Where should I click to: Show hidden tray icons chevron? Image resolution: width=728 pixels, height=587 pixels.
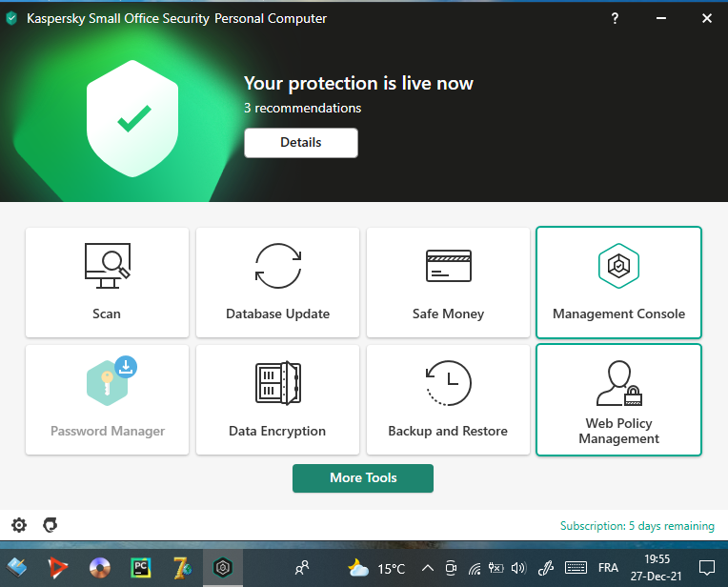pos(428,568)
